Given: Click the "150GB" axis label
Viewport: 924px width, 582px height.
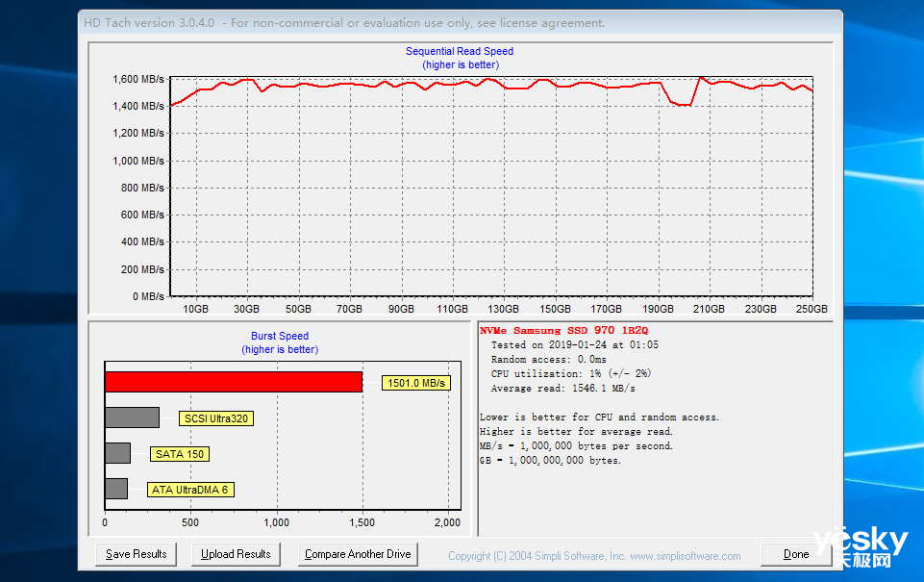Looking at the screenshot, I should [x=555, y=309].
